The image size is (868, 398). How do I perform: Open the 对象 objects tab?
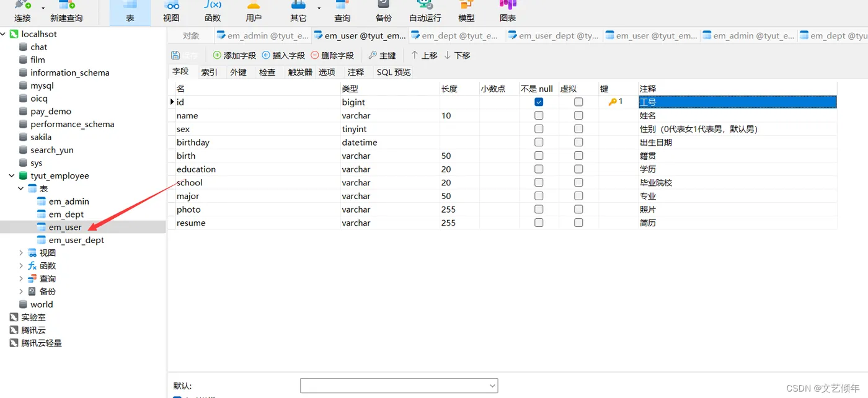[x=191, y=36]
